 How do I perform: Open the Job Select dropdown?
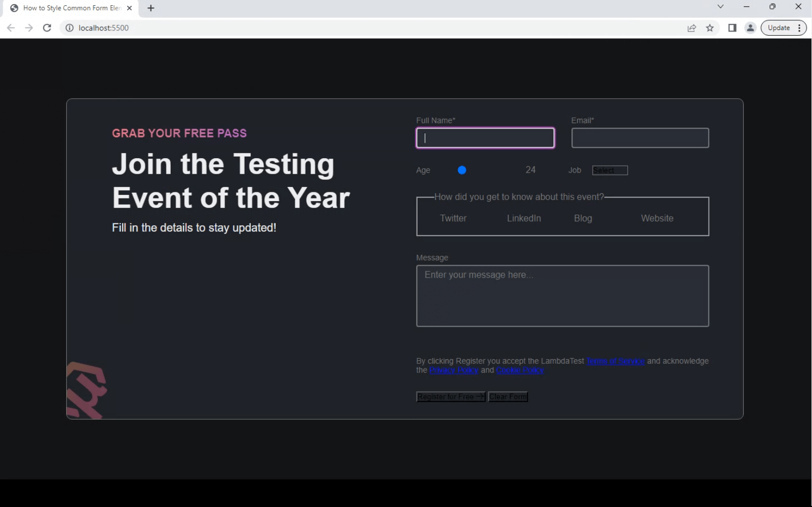point(610,171)
